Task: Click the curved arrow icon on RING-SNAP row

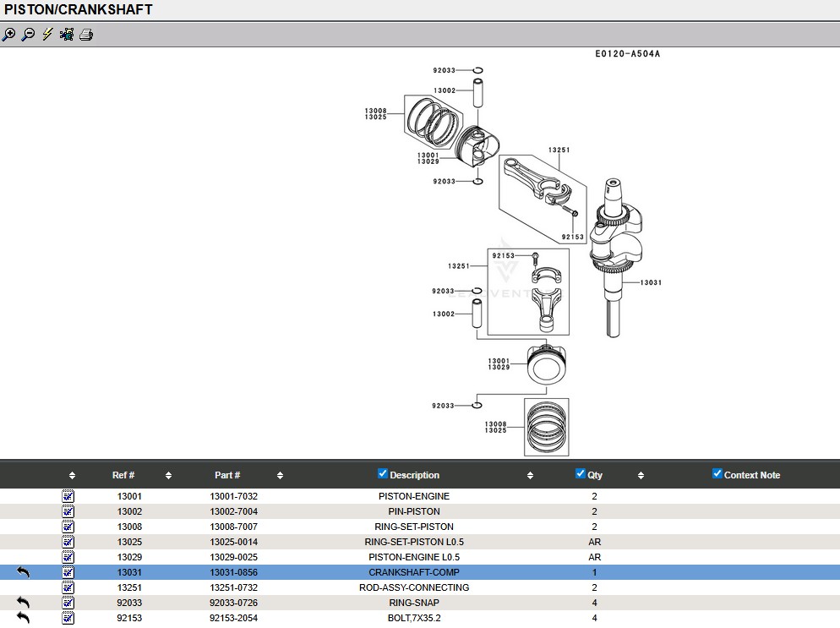Action: 23,603
